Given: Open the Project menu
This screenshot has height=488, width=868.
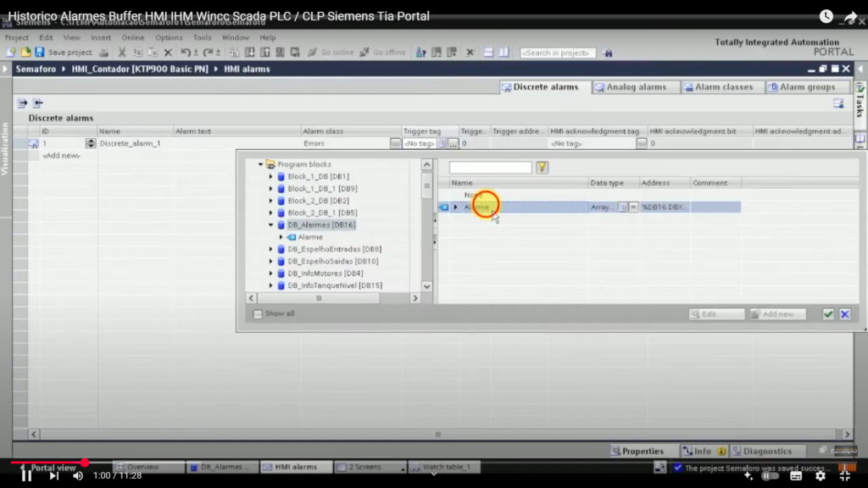Looking at the screenshot, I should point(17,37).
